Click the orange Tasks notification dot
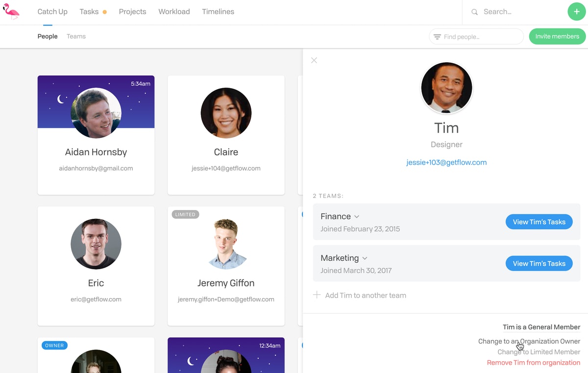The height and width of the screenshot is (373, 588). click(104, 12)
